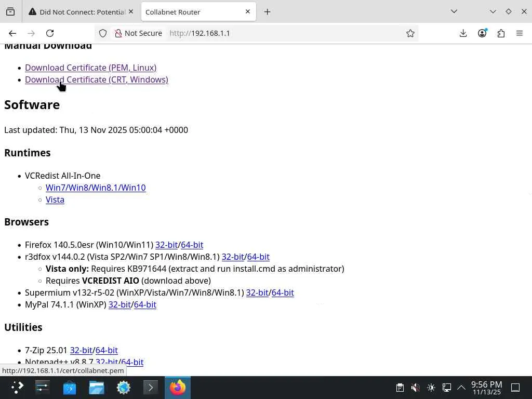Click 'Requires KB971644' note text
This screenshot has width=532, height=399.
point(129,269)
